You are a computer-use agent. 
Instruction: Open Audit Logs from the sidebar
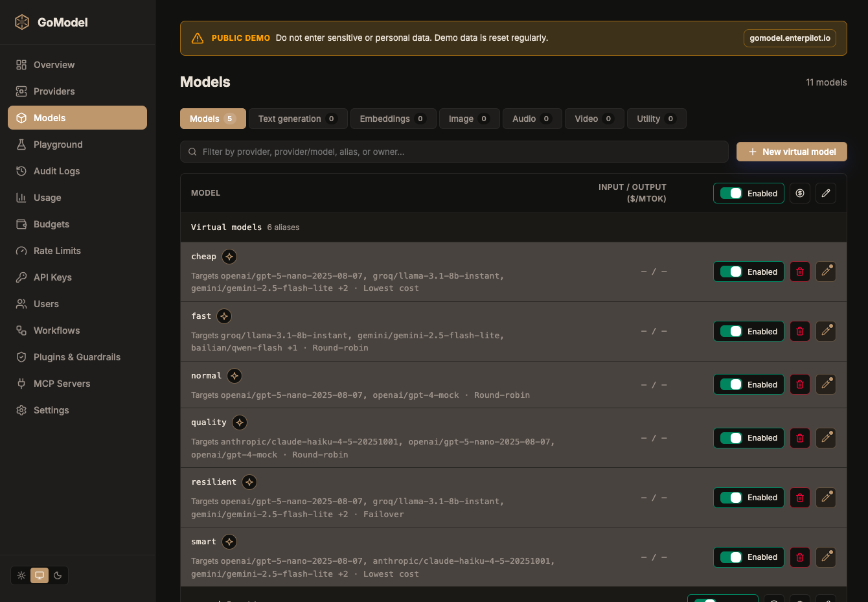(77, 171)
